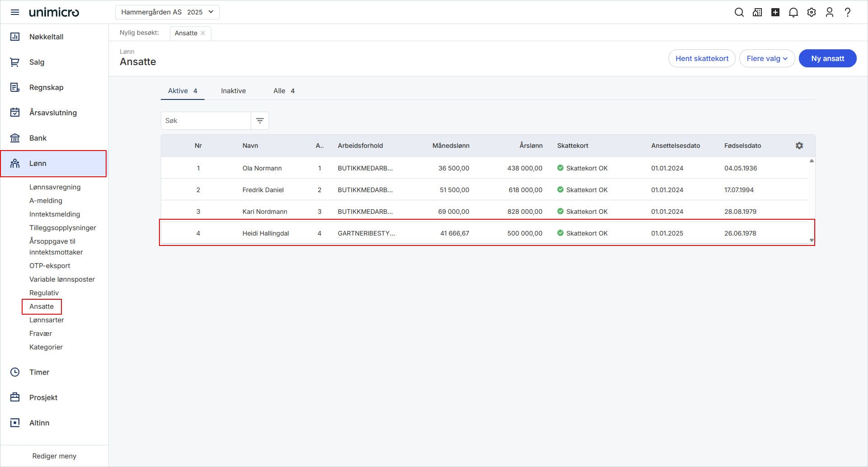Switch to the Inaktive tab
This screenshot has width=868, height=467.
(x=233, y=91)
